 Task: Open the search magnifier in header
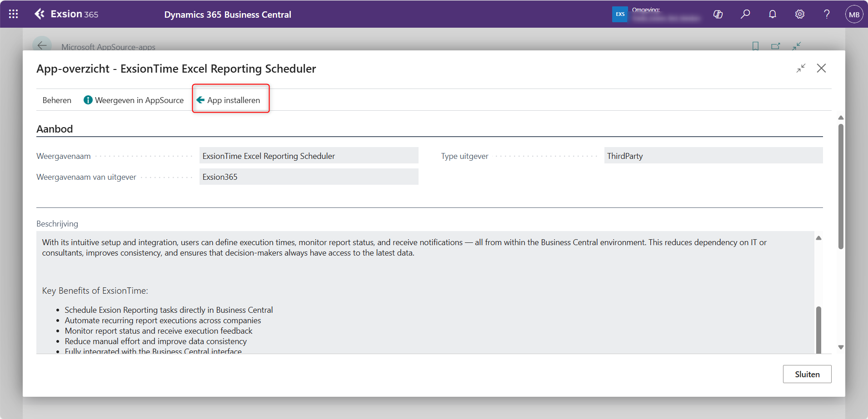(745, 14)
